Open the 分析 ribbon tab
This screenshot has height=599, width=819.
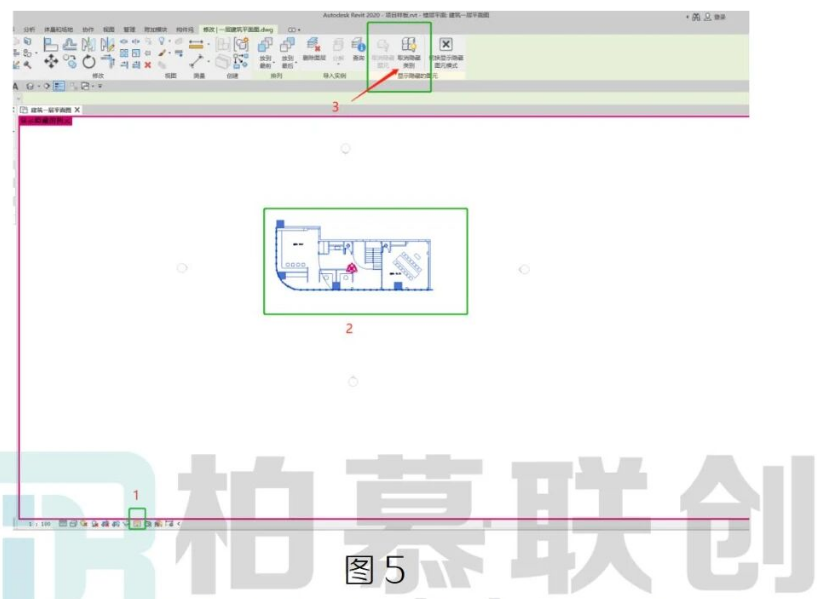(29, 30)
